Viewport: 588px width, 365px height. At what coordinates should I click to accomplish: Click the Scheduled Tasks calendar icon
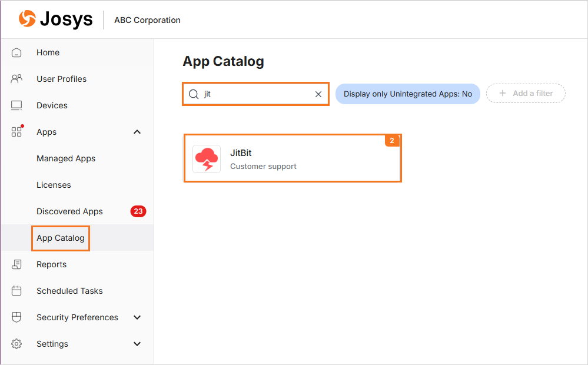(x=16, y=291)
